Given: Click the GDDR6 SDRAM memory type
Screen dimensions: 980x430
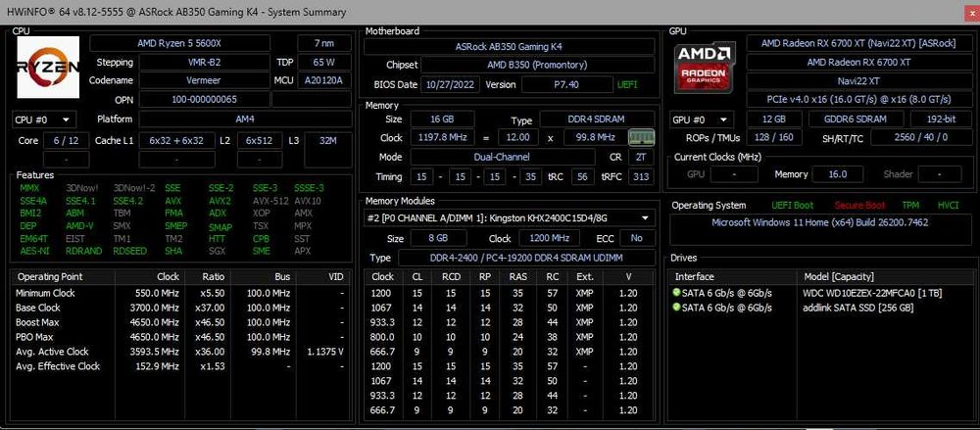Looking at the screenshot, I should pos(856,119).
